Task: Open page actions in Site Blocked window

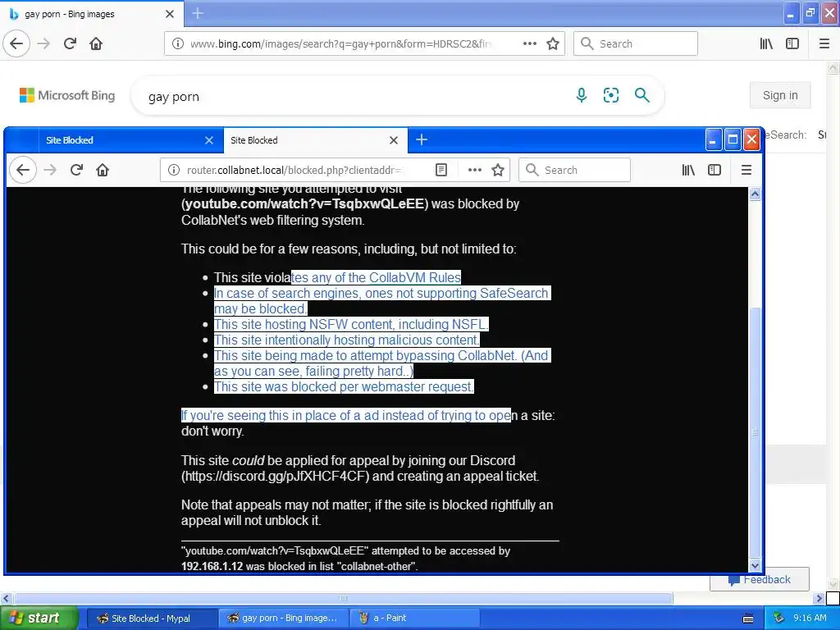Action: click(475, 170)
